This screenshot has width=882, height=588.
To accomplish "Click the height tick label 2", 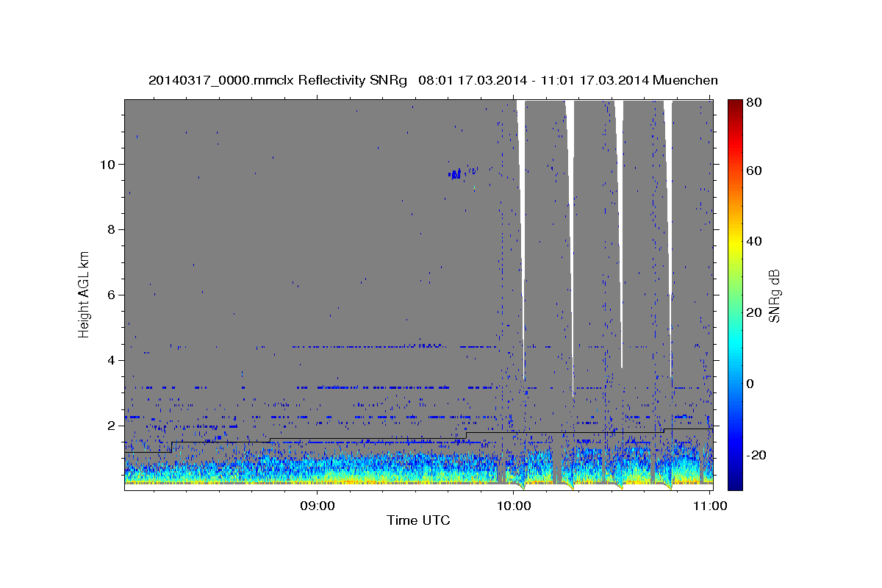I will (110, 426).
